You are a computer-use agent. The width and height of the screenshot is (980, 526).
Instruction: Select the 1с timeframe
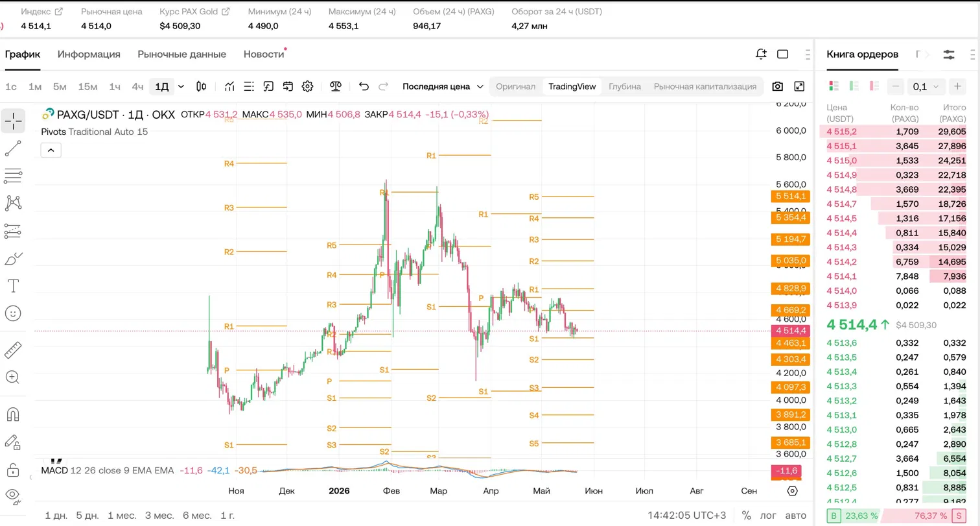point(11,86)
